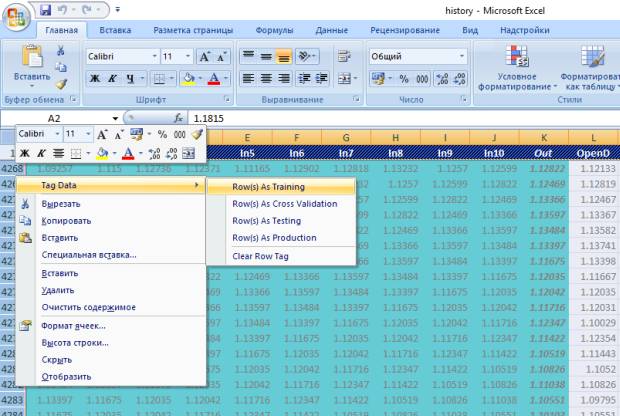Toggle italic К in the mini toolbar
620x416 pixels.
42,153
